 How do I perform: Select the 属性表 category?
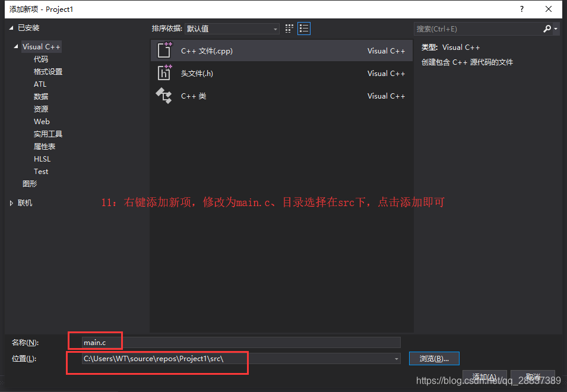coord(45,147)
